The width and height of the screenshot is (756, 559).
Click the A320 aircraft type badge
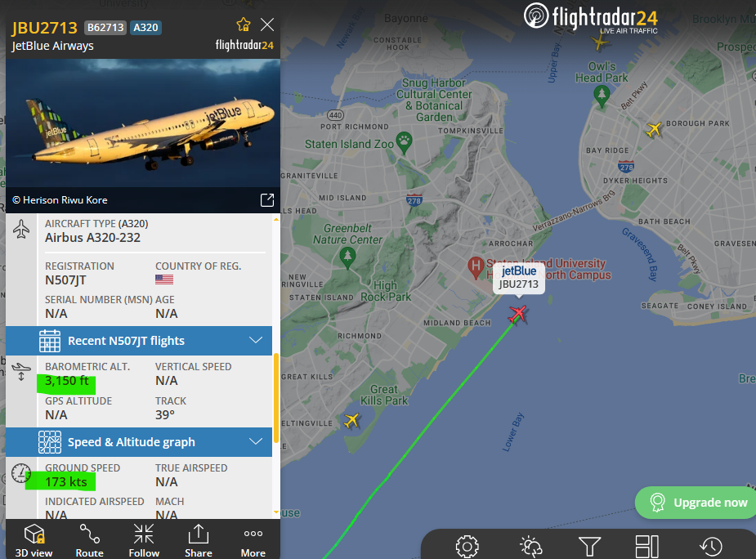click(145, 28)
